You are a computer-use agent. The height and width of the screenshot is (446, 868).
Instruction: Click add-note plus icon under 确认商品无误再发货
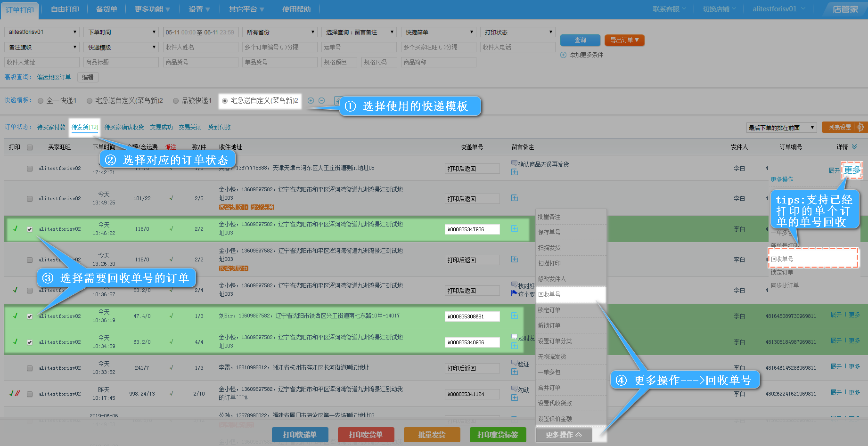[515, 172]
